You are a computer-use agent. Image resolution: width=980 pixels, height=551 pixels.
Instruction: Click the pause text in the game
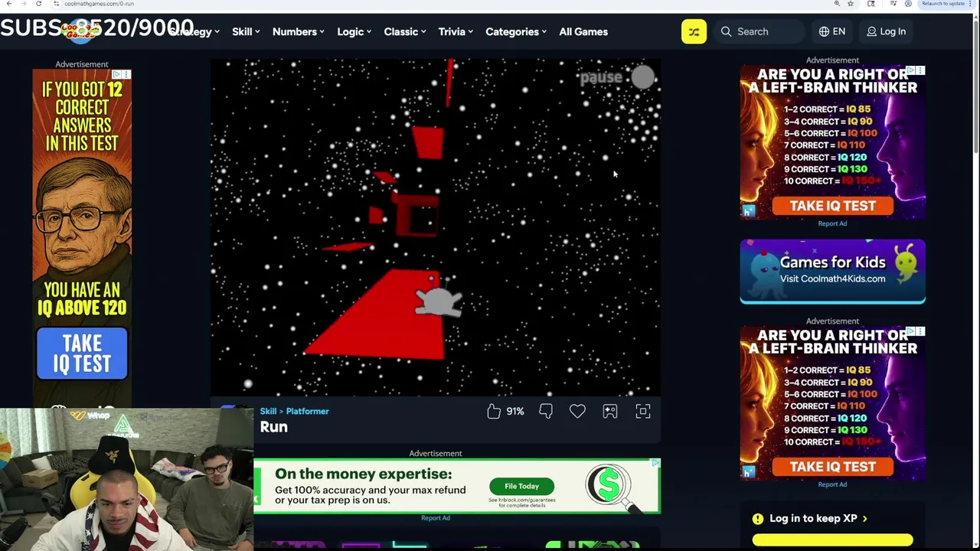601,77
